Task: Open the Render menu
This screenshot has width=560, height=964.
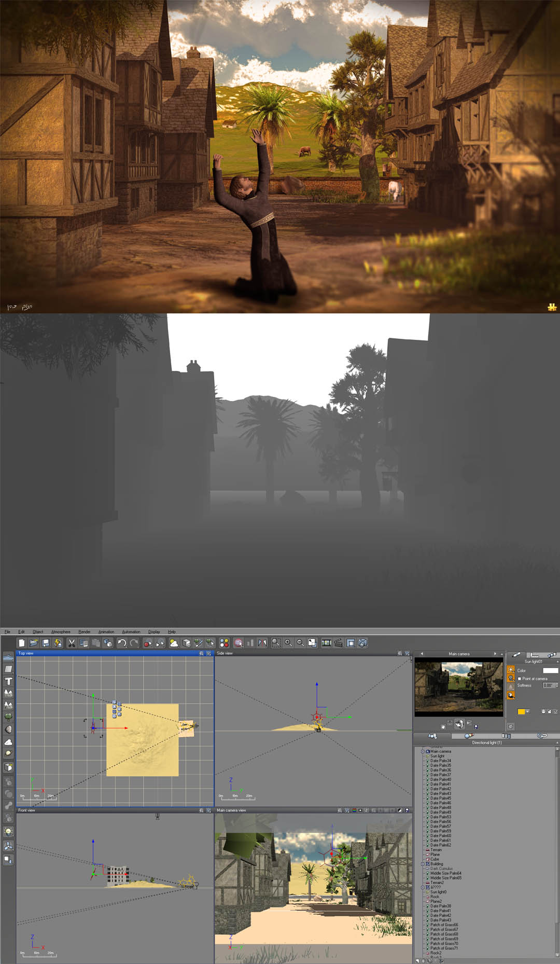Action: 85,631
